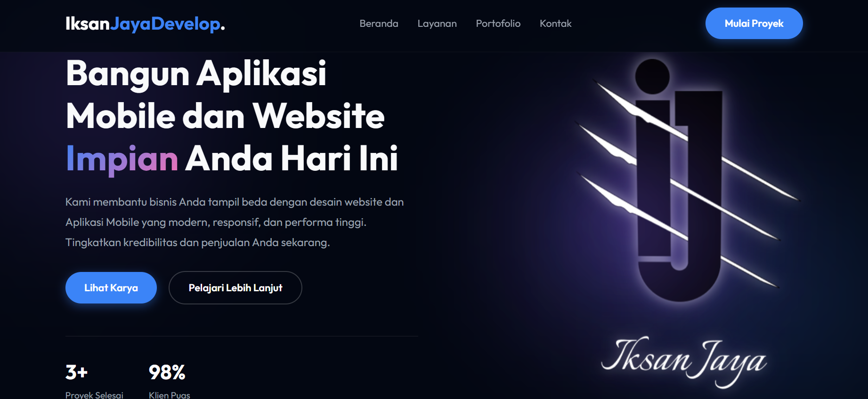Click the Mobile dan Website heading line

tap(225, 116)
